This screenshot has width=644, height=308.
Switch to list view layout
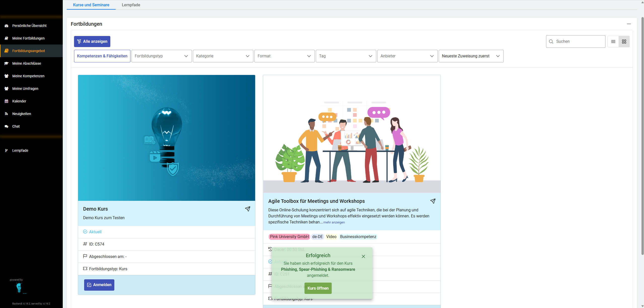pyautogui.click(x=613, y=42)
